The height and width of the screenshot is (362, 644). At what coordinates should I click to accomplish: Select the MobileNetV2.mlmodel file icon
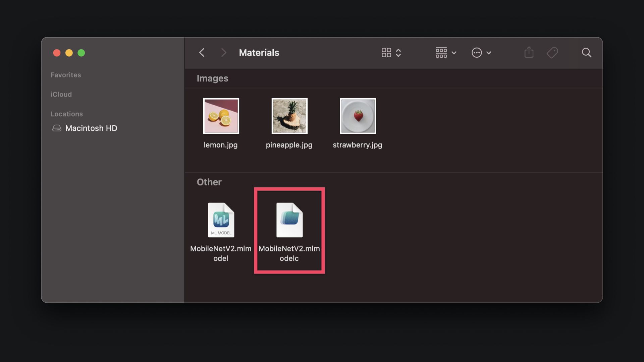tap(221, 220)
